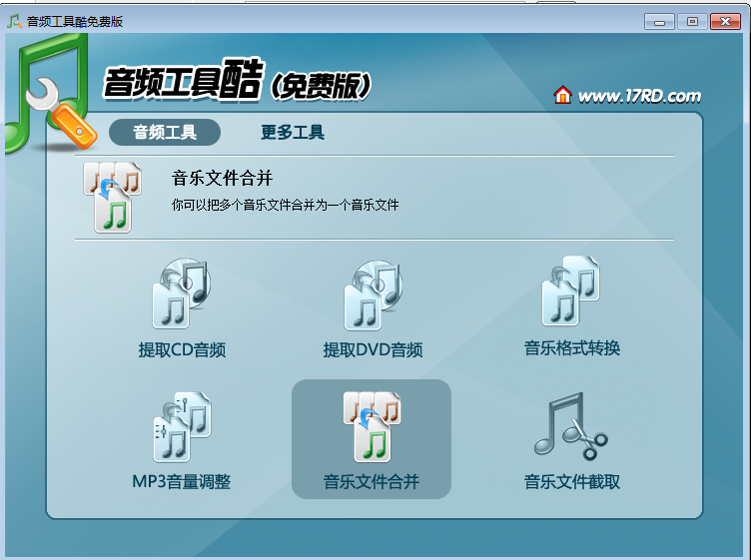The width and height of the screenshot is (751, 560).
Task: Click the 提取CD音频 disc icon
Action: 182,294
